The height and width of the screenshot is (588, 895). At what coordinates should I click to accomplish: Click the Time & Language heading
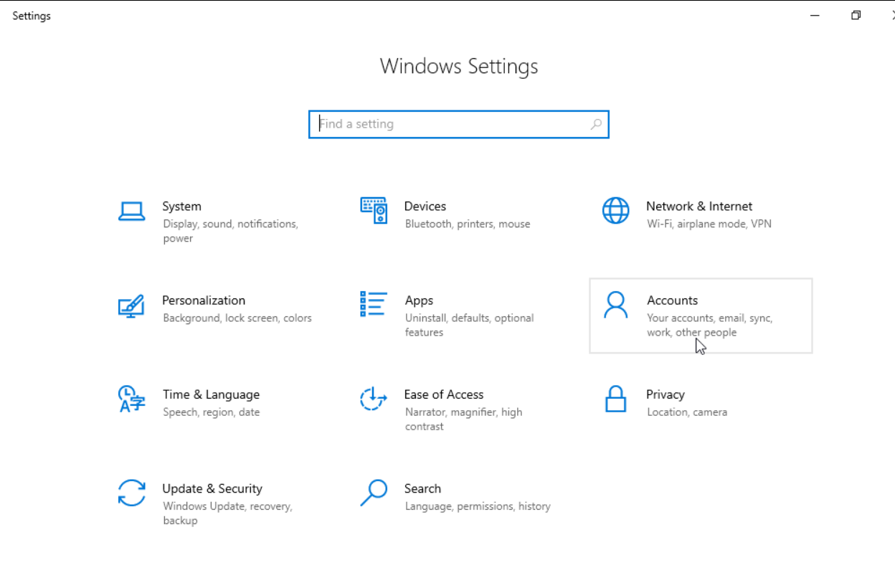point(211,394)
